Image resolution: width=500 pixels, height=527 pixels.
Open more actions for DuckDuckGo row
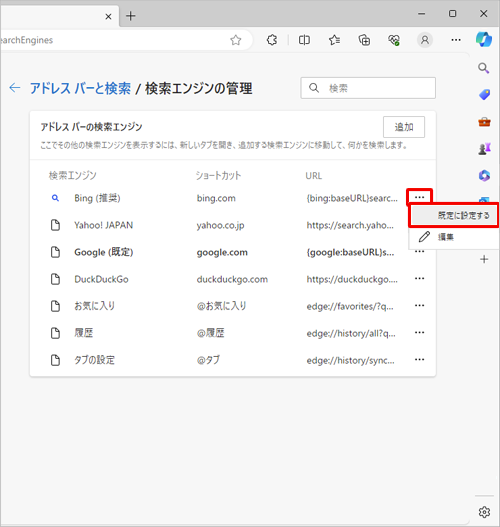pyautogui.click(x=419, y=278)
